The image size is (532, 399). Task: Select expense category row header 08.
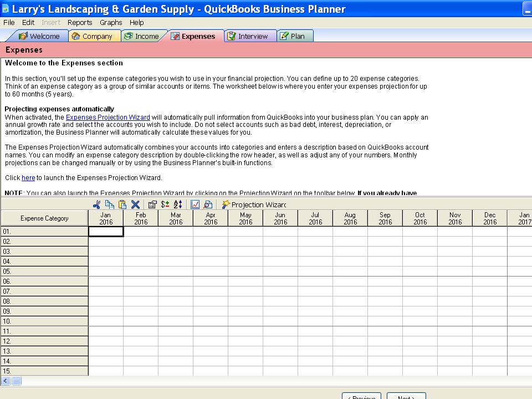click(x=44, y=301)
